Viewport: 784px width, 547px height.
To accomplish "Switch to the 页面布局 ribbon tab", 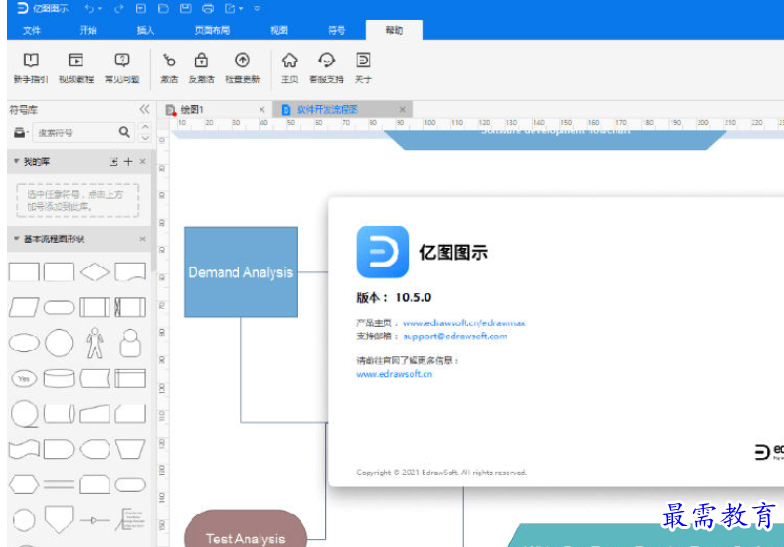I will tap(212, 30).
